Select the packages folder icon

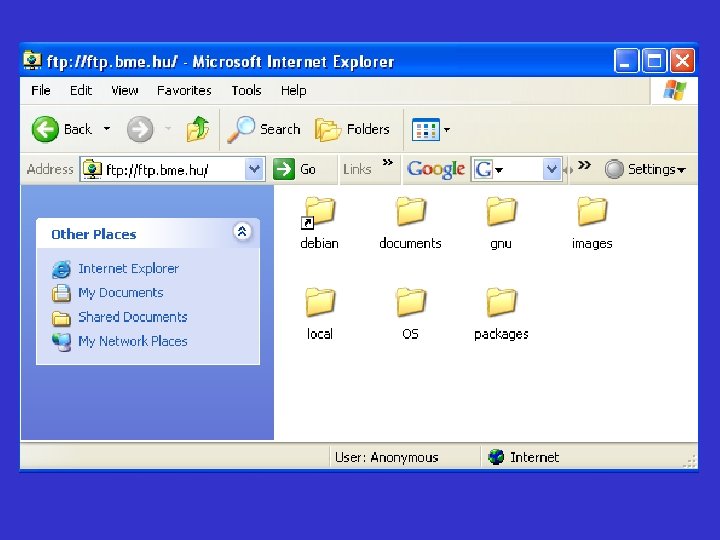click(x=501, y=303)
